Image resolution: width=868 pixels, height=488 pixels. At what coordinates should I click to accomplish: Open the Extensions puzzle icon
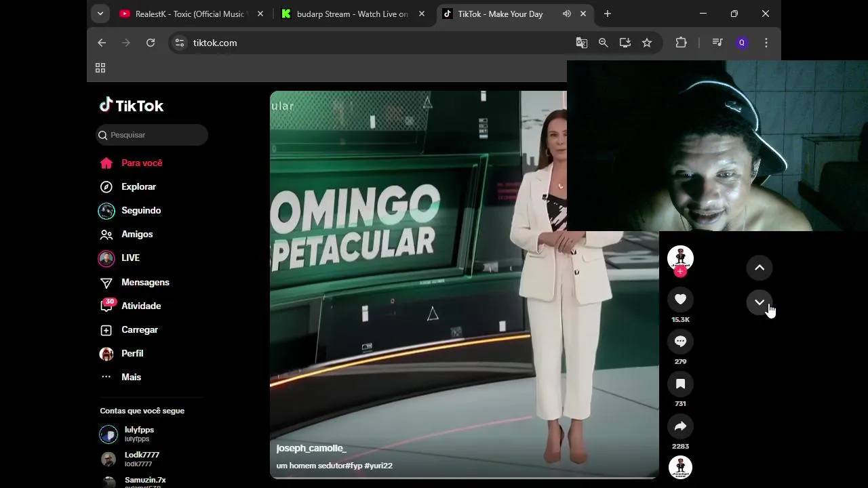pyautogui.click(x=682, y=43)
